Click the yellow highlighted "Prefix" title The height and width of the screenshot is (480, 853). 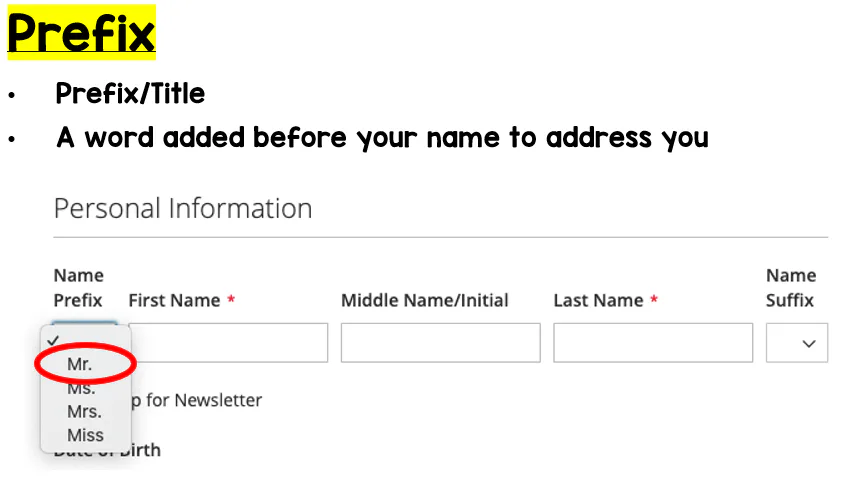(x=81, y=32)
